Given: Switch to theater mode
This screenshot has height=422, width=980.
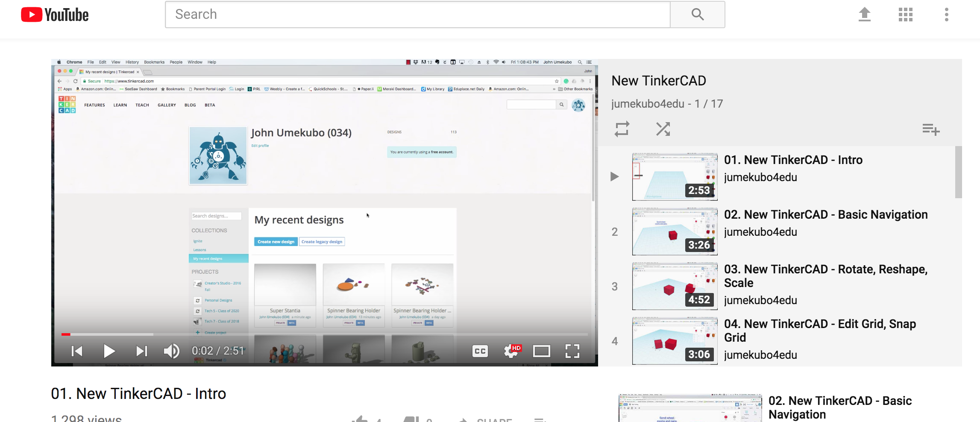Looking at the screenshot, I should (542, 351).
